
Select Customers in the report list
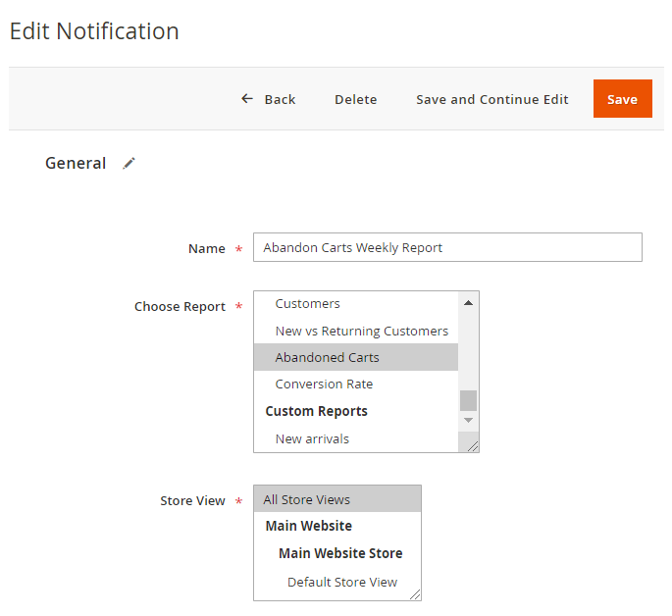[x=307, y=304]
